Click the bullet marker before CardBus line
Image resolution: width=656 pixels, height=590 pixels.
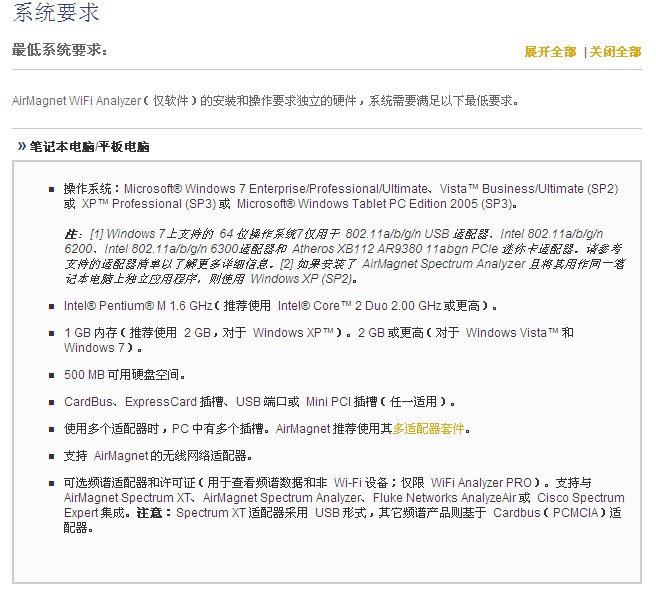[52, 402]
